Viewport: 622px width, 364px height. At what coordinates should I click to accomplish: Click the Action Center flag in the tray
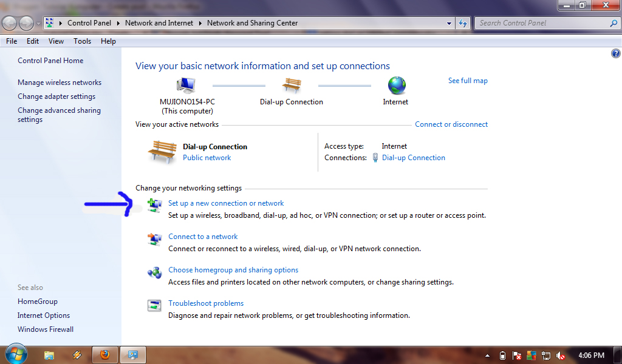517,355
